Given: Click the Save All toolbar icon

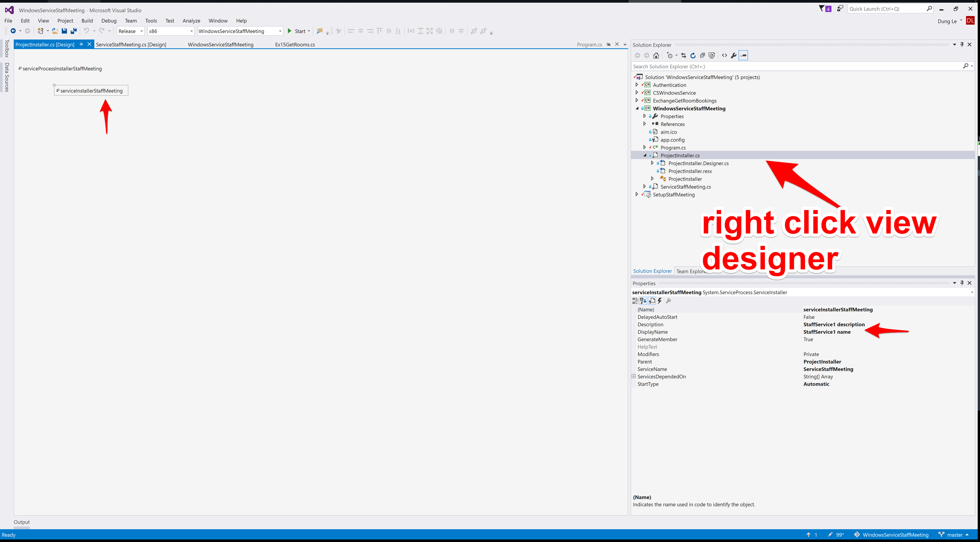Looking at the screenshot, I should point(74,31).
